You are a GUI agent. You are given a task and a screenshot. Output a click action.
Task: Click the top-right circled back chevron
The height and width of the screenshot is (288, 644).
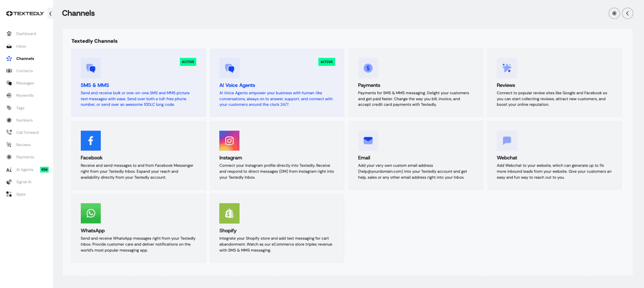click(627, 13)
